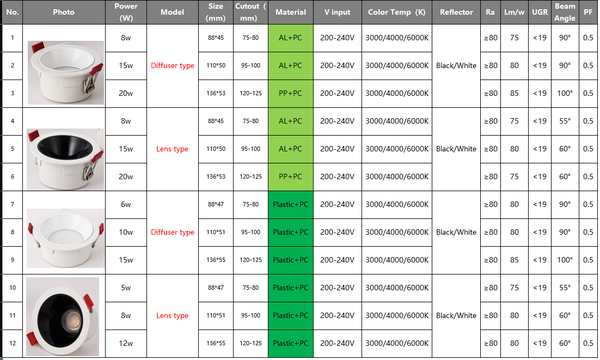Viewport: 600px width, 360px height.
Task: Select the "3000/4000/6000K" cell in row 2
Action: coord(397,66)
